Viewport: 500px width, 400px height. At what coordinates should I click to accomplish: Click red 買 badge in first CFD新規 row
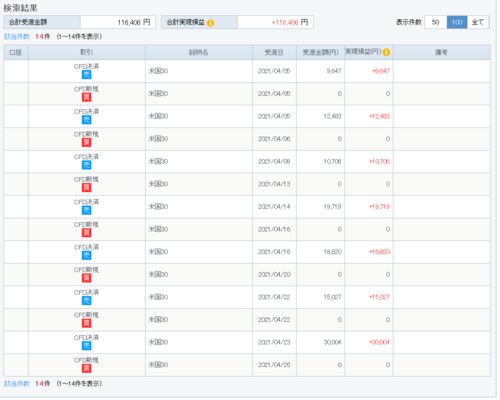pos(86,97)
